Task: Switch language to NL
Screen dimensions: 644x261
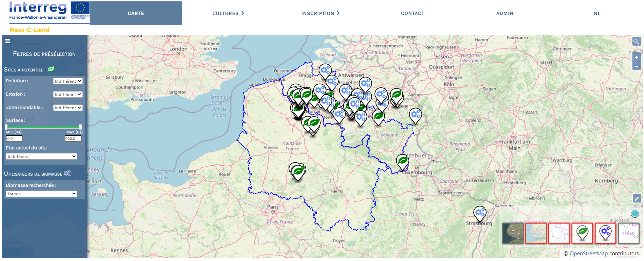Action: tap(597, 13)
